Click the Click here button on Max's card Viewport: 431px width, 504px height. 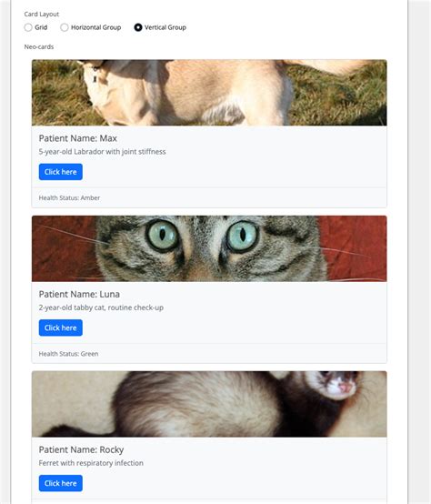pyautogui.click(x=61, y=172)
